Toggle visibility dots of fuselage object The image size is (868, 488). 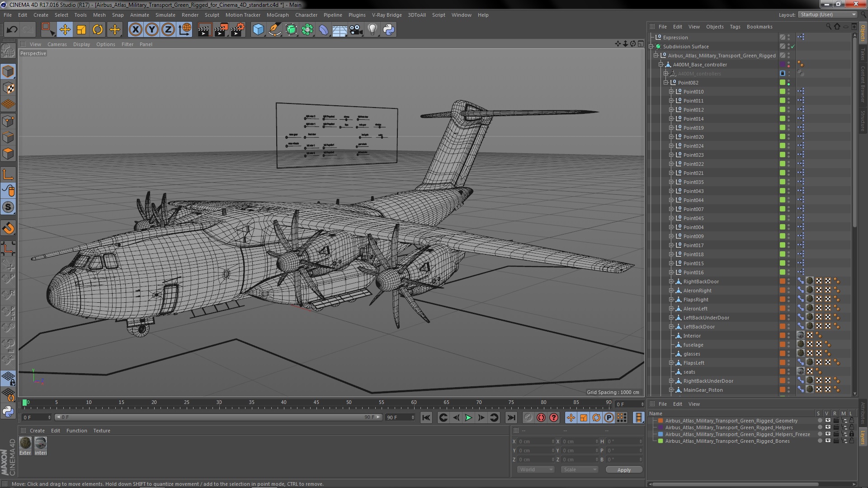[x=789, y=345]
